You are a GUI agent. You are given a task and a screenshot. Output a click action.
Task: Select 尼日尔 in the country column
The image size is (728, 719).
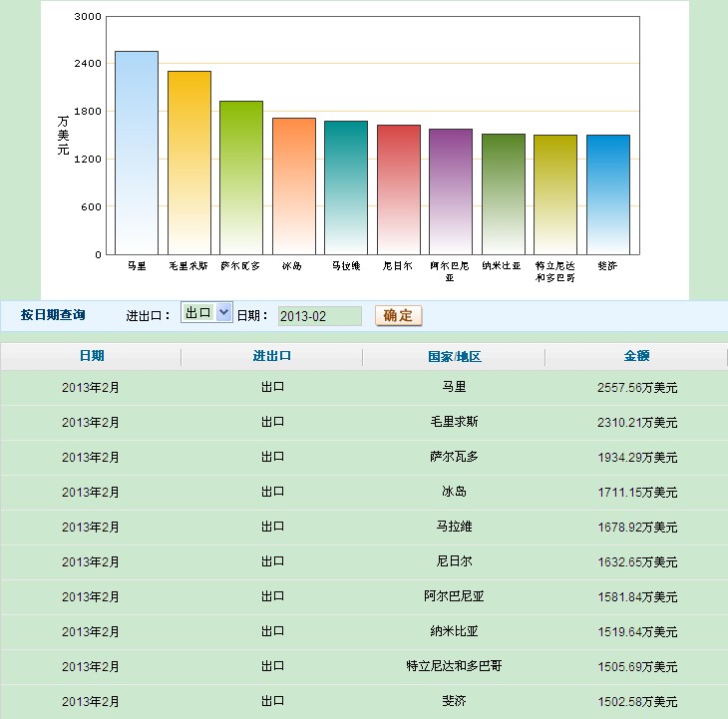pos(454,560)
